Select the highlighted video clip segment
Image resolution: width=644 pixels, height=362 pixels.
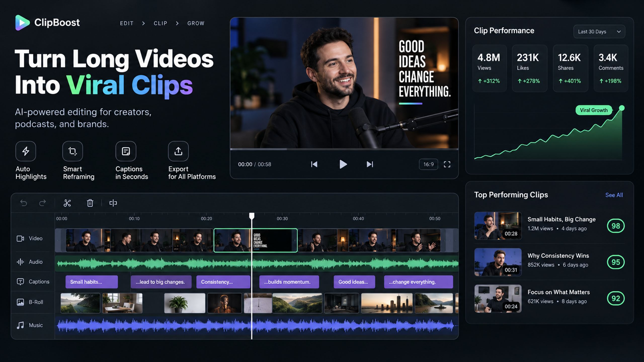(256, 240)
